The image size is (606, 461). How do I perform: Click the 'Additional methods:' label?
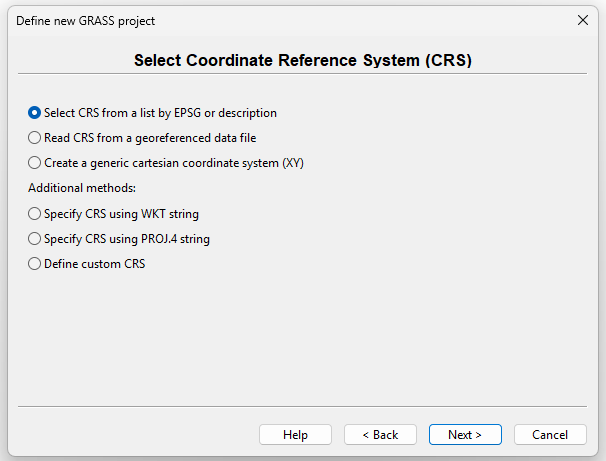(x=82, y=188)
